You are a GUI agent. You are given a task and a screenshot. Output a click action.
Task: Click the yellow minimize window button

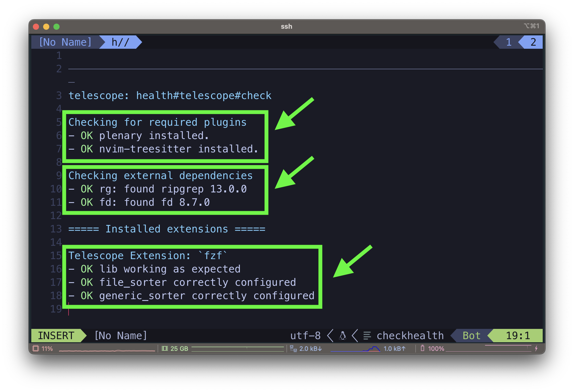[46, 26]
